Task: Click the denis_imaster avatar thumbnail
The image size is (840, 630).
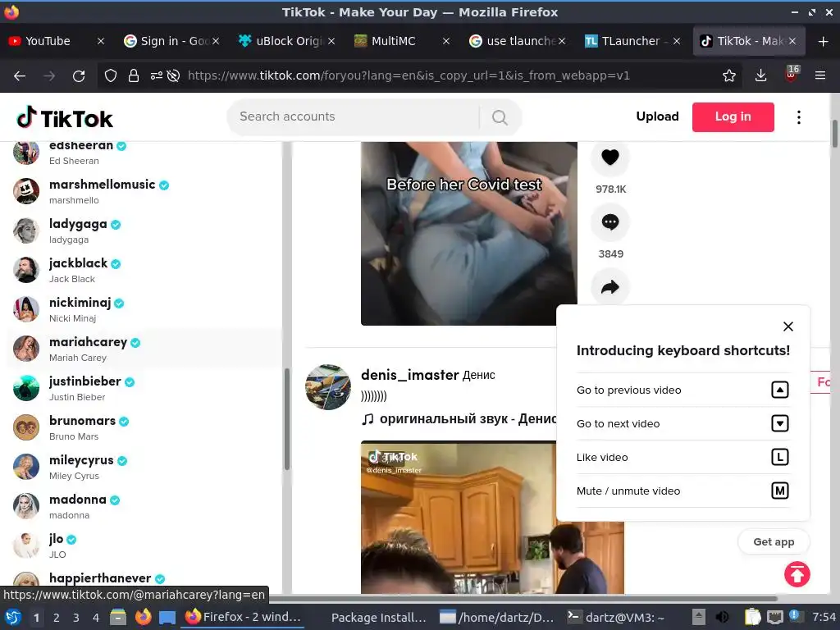Action: 328,387
